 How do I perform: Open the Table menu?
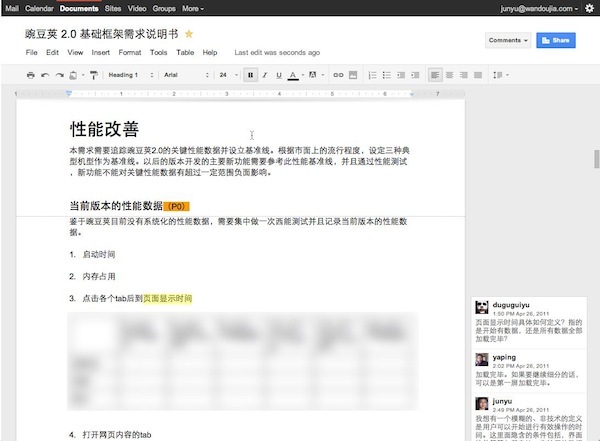(x=185, y=51)
